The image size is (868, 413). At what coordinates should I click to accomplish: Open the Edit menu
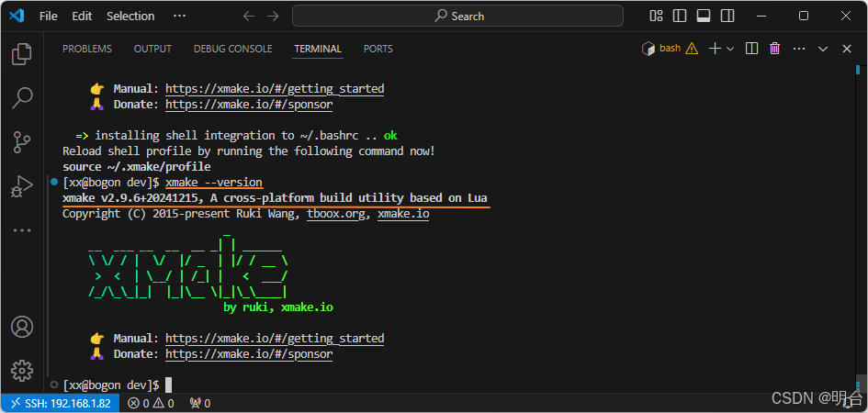(x=82, y=16)
